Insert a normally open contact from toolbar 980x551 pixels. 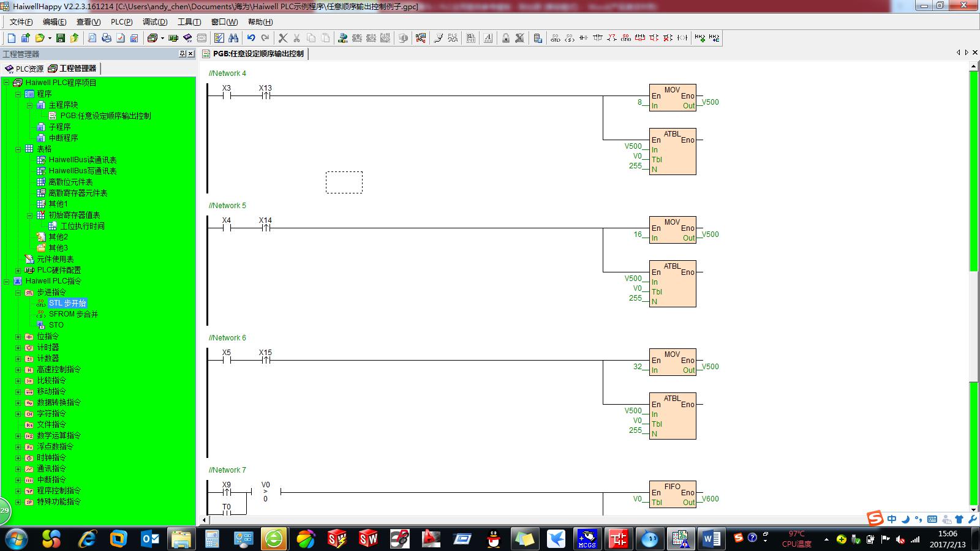583,38
